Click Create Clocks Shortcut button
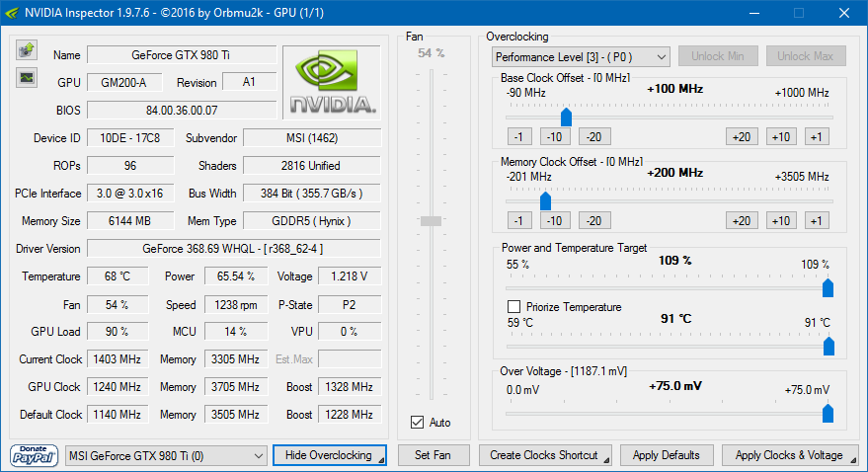 coord(545,455)
